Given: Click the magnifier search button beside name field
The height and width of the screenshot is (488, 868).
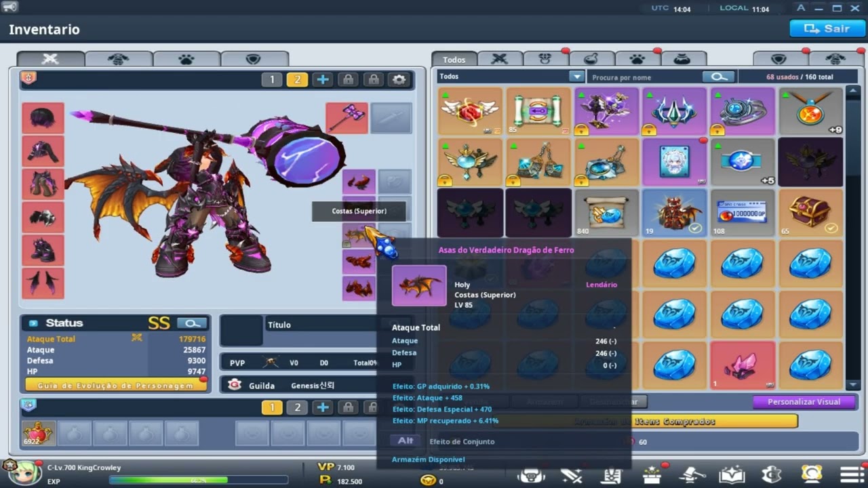Looking at the screenshot, I should 719,77.
